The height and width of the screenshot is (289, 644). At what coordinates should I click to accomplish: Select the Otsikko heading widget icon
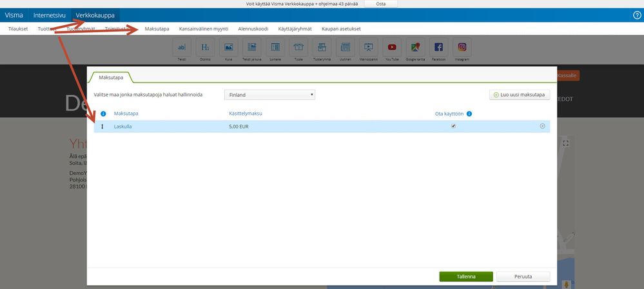click(205, 47)
